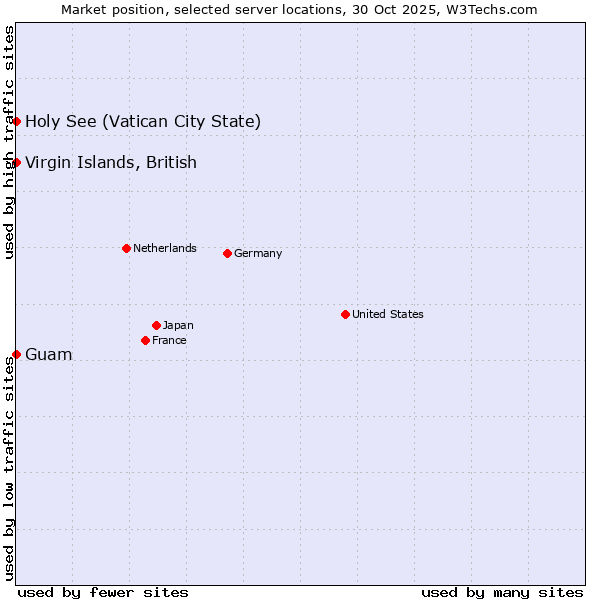Click the "Japan" label text

tap(178, 325)
